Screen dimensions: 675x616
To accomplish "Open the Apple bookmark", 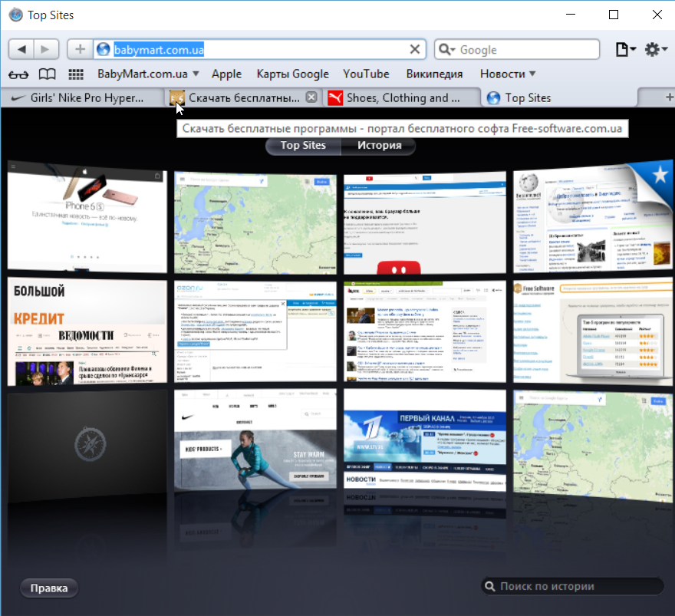I will (x=226, y=74).
